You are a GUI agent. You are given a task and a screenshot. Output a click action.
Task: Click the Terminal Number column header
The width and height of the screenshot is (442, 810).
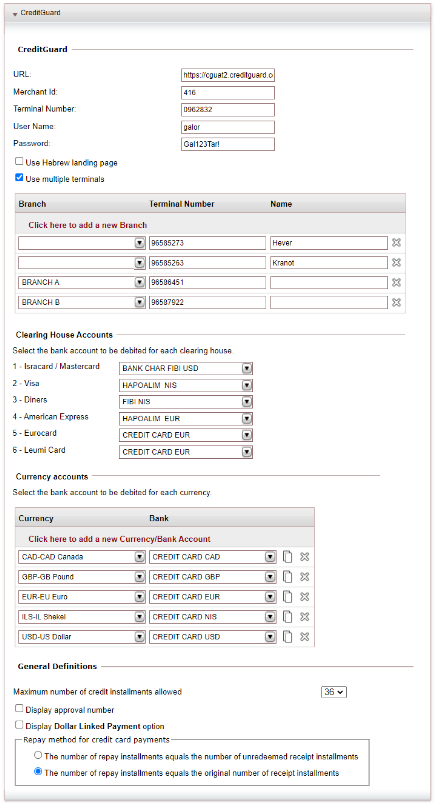point(182,204)
